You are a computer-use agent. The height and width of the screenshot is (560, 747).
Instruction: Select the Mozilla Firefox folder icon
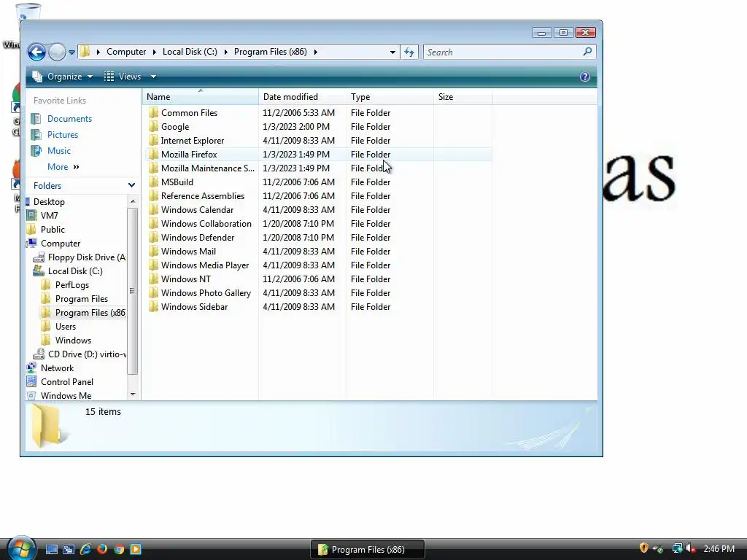[153, 155]
